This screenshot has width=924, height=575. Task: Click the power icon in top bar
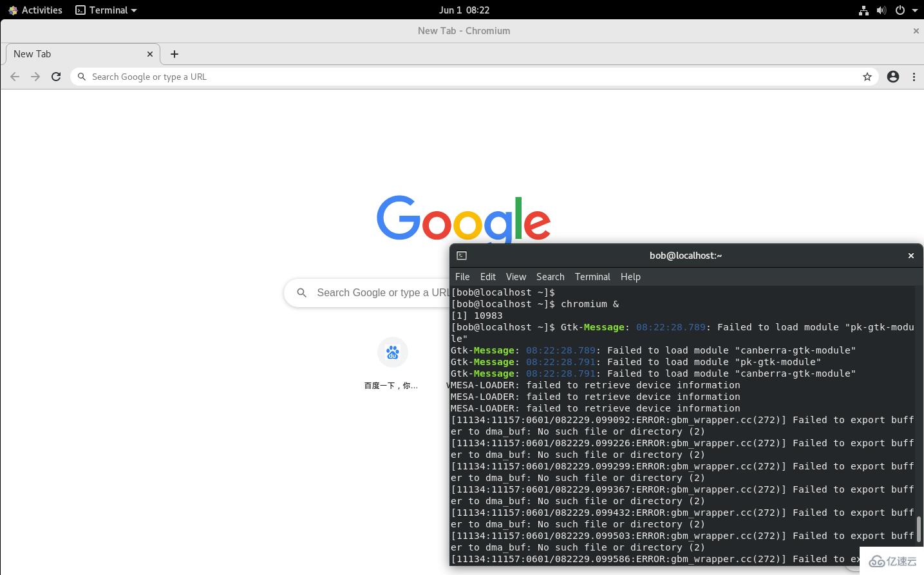coord(900,10)
